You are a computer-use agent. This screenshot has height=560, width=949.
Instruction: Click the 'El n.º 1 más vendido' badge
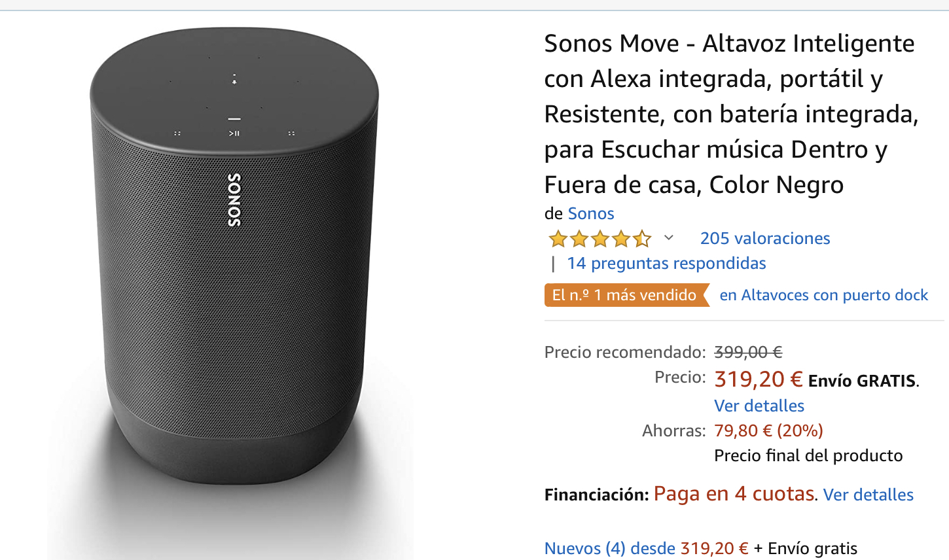[624, 295]
